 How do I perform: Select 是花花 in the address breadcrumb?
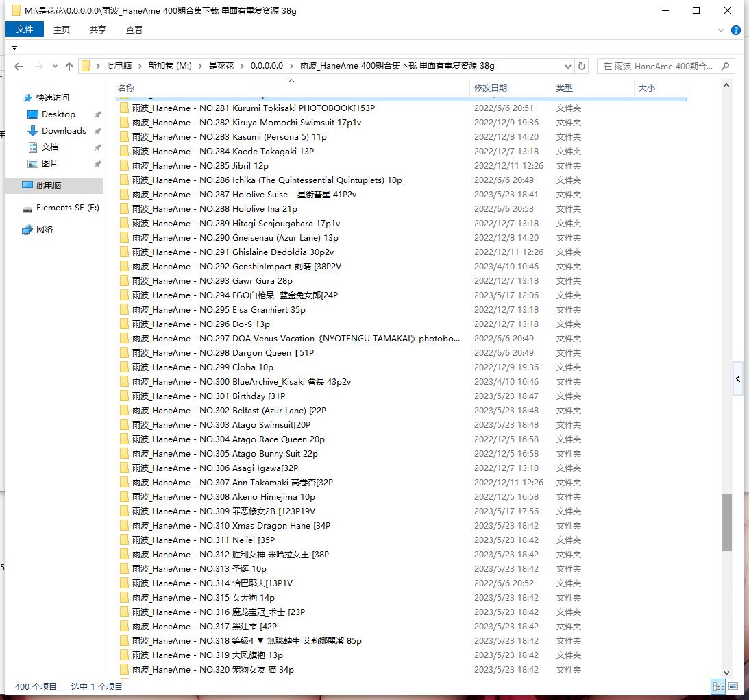pyautogui.click(x=221, y=66)
